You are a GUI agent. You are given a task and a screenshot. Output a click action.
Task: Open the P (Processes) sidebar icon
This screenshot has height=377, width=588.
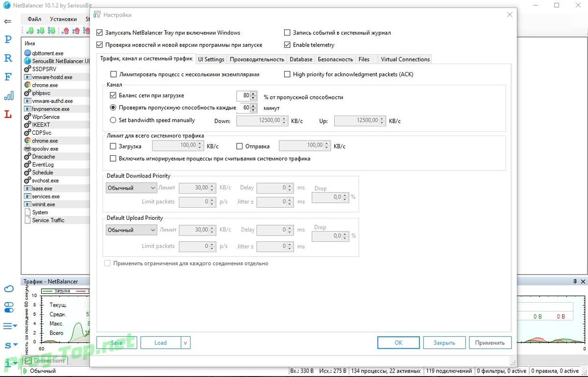[8, 40]
